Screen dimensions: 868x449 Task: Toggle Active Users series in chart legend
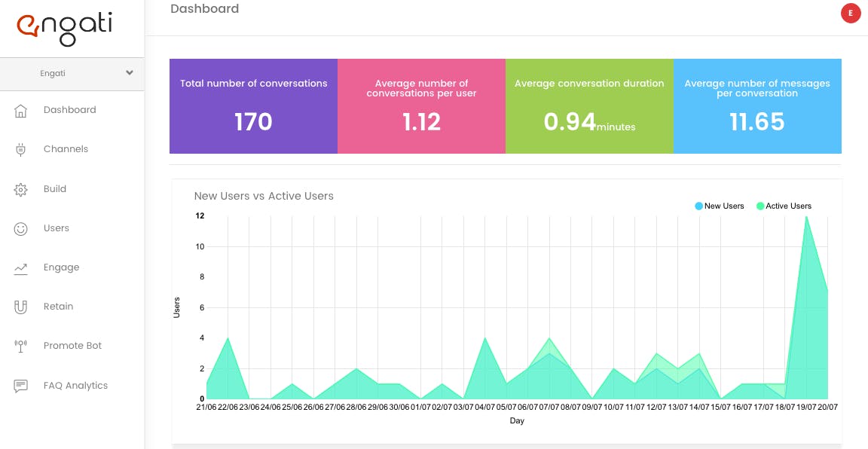[784, 206]
